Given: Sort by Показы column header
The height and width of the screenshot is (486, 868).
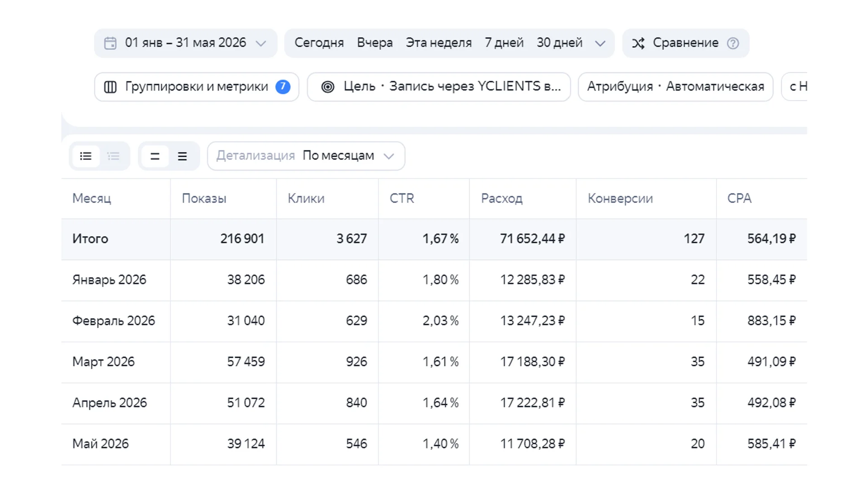Looking at the screenshot, I should [204, 199].
